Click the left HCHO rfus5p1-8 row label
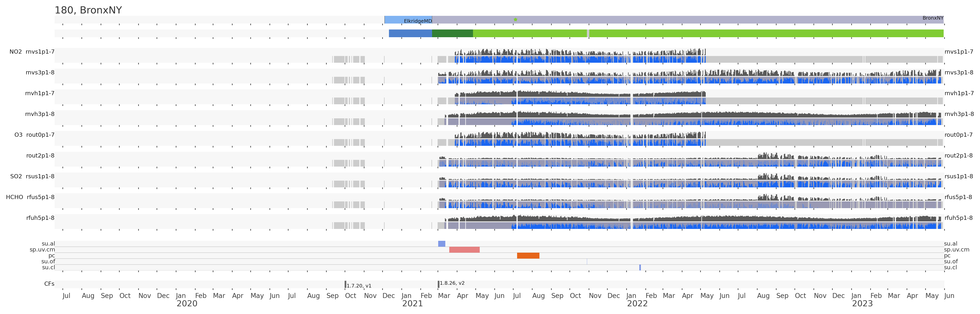The image size is (980, 314). (x=30, y=197)
